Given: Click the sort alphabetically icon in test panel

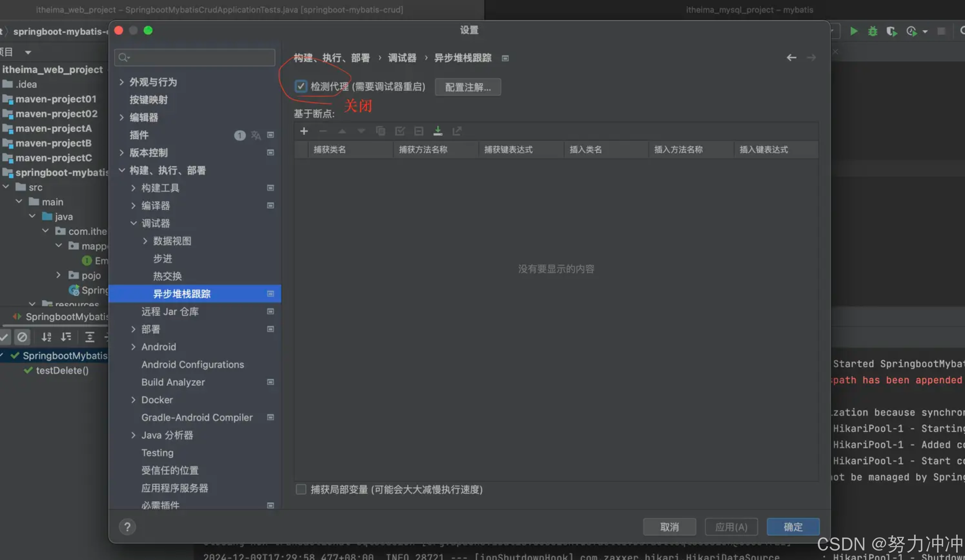Looking at the screenshot, I should click(46, 337).
